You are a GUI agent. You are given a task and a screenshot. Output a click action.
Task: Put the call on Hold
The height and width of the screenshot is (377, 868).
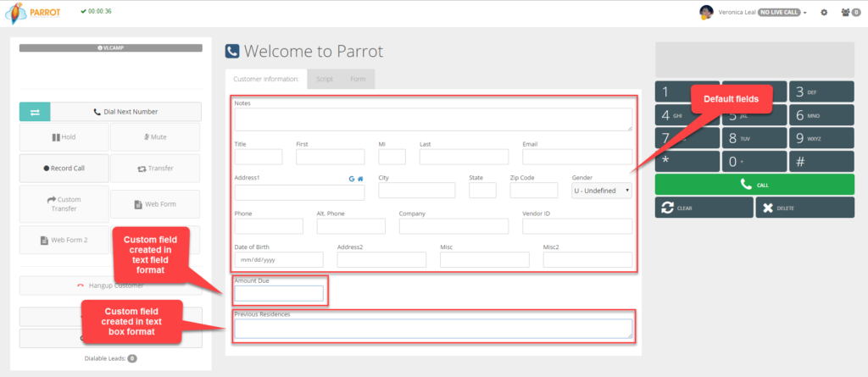[x=64, y=137]
